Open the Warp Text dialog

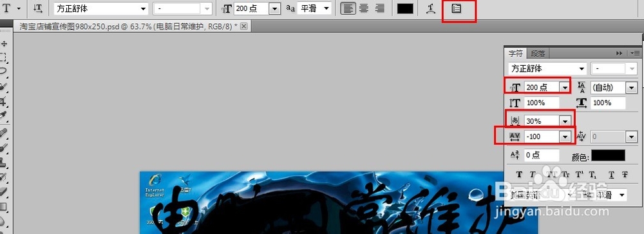[x=430, y=8]
